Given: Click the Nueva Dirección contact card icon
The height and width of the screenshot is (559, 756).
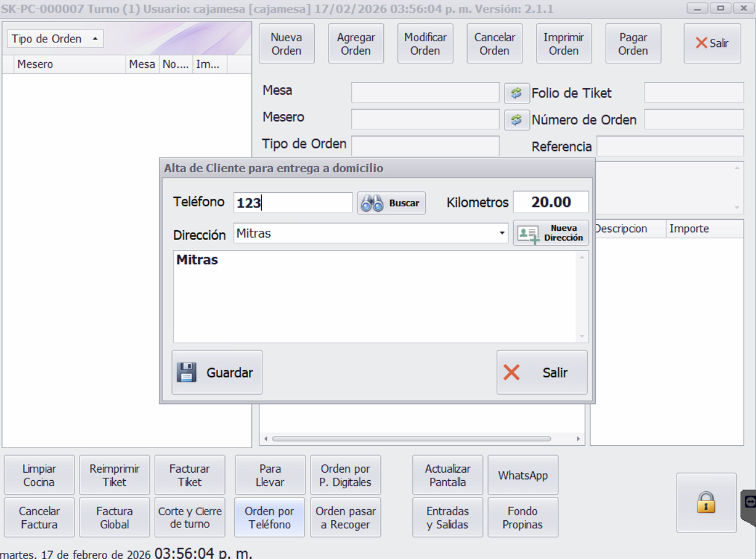Looking at the screenshot, I should coord(529,234).
